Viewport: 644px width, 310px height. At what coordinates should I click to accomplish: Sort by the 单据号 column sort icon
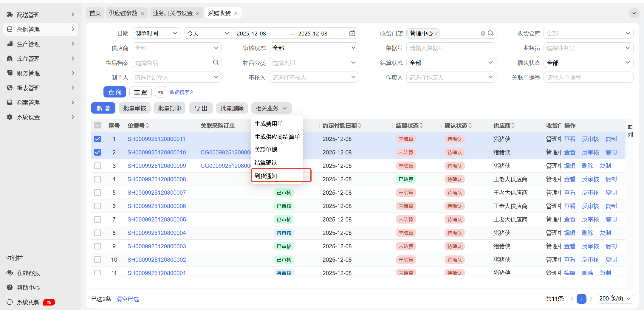point(147,126)
